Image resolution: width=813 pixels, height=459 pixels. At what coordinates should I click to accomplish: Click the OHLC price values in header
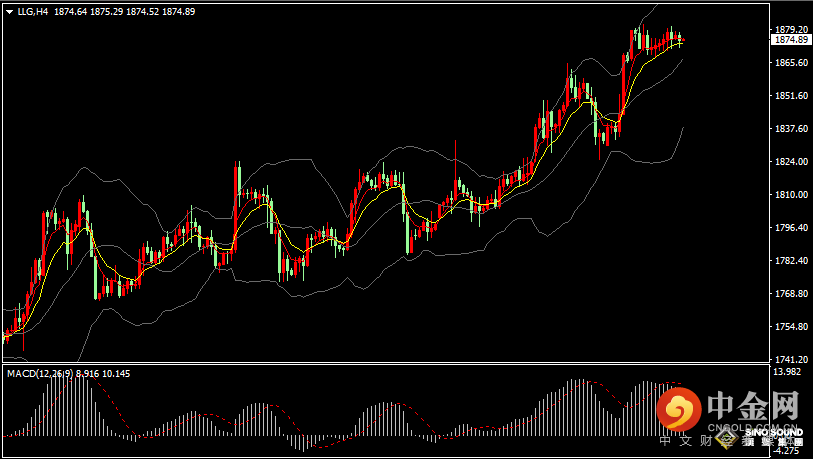(x=123, y=12)
